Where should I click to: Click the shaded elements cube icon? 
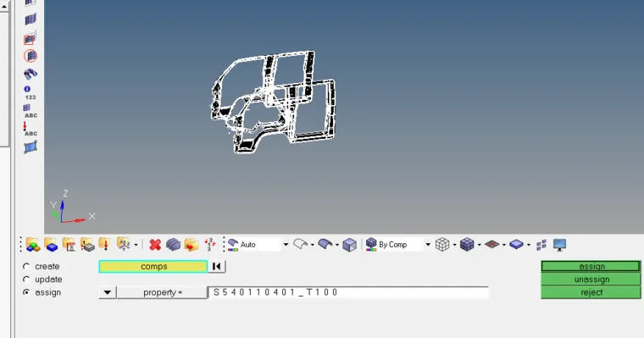(467, 245)
